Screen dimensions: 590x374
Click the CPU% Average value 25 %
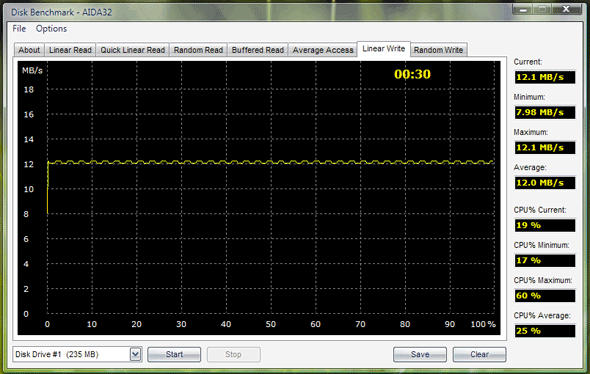(545, 331)
